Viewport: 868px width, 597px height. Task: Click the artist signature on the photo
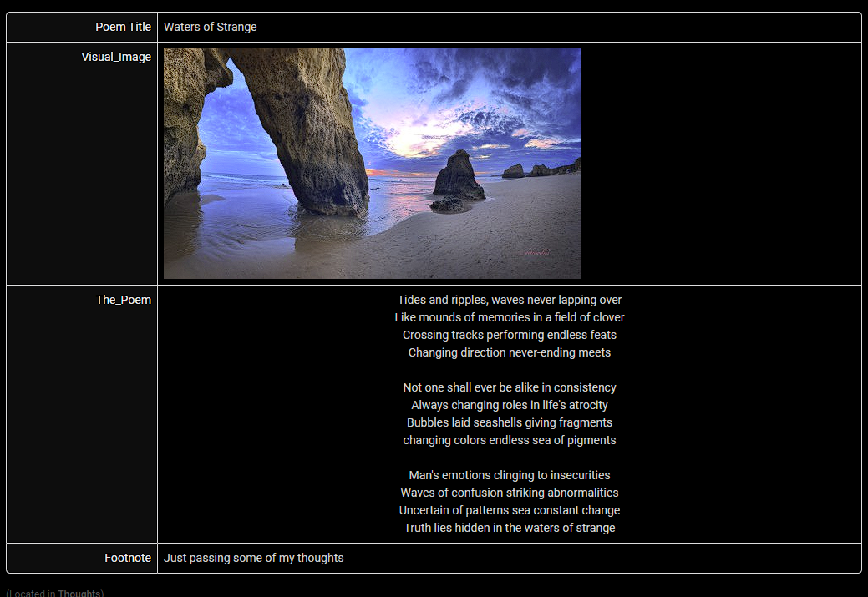pos(537,250)
